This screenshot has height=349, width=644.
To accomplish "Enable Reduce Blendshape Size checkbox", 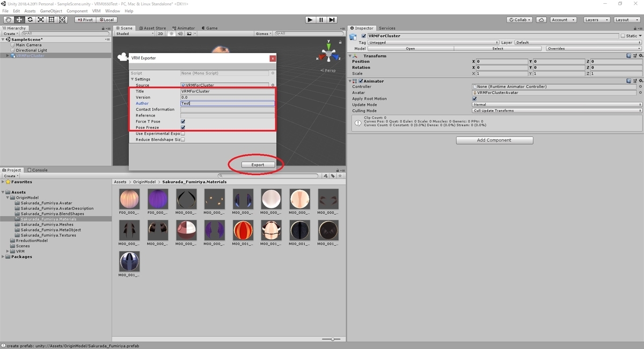I will pyautogui.click(x=183, y=139).
